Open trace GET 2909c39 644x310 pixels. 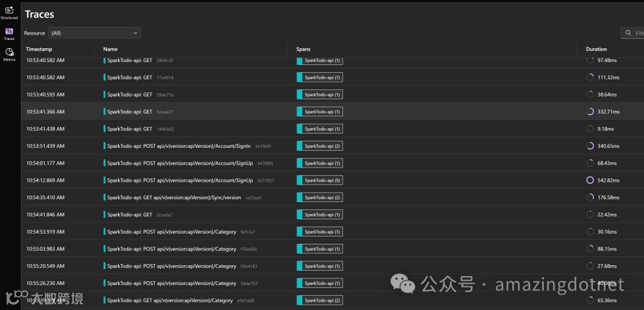coord(138,60)
